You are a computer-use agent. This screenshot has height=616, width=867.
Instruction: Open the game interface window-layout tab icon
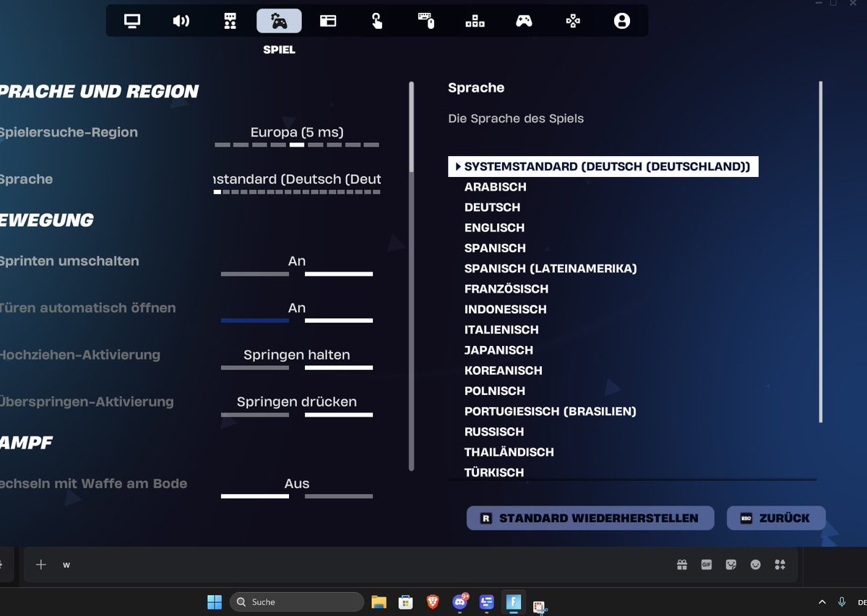[328, 21]
